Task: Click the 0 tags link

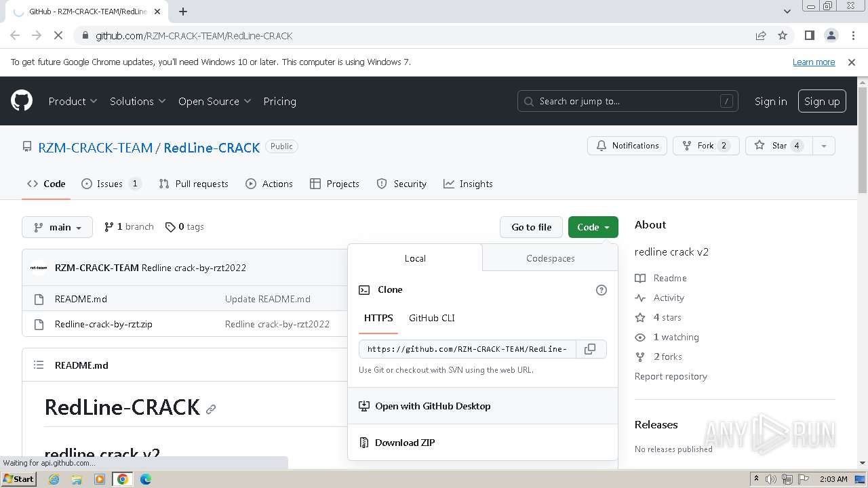Action: [x=184, y=227]
